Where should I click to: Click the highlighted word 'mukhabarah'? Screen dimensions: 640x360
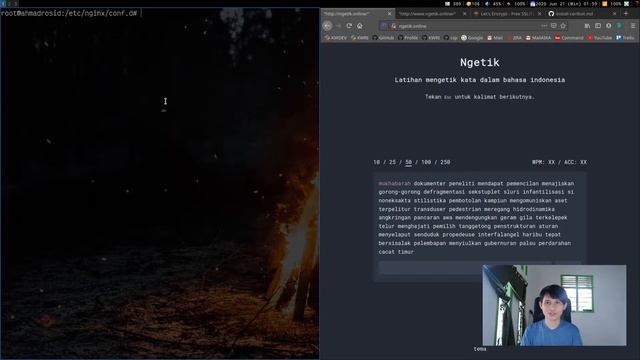[394, 183]
